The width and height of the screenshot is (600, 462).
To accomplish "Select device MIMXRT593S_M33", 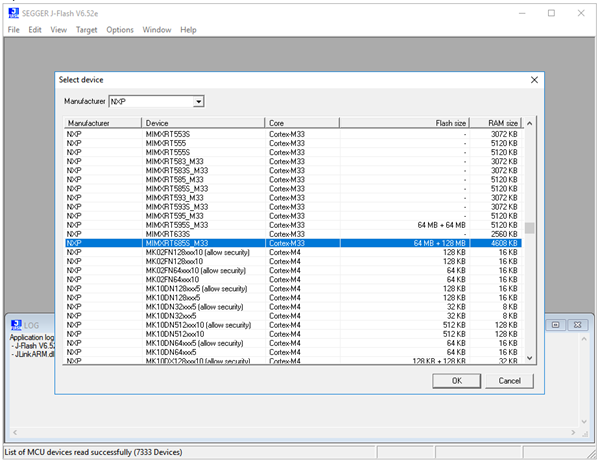I will [x=293, y=207].
